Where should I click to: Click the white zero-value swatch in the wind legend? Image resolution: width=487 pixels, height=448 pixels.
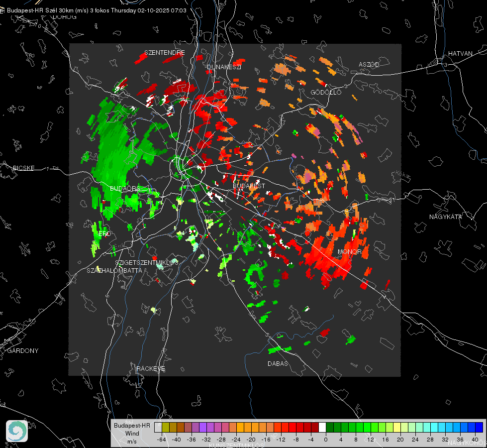click(322, 427)
